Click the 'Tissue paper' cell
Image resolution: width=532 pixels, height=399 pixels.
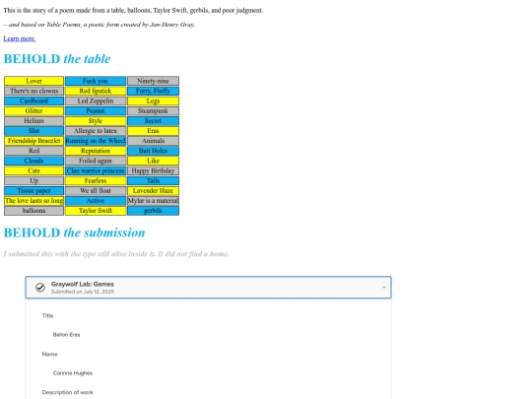(33, 191)
